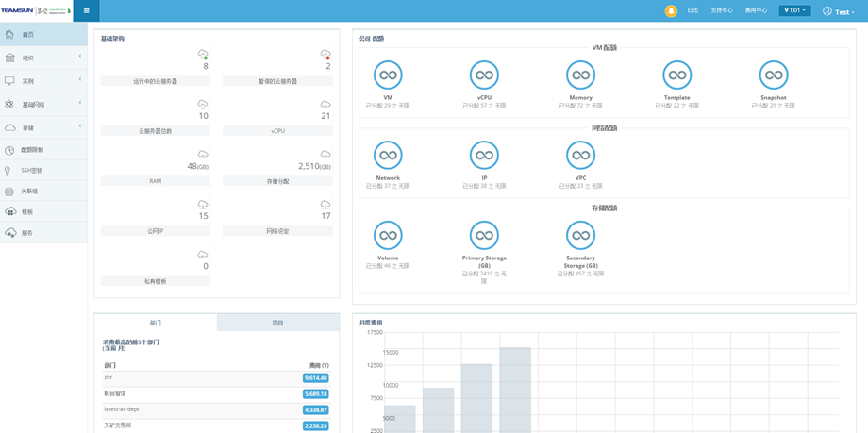Image resolution: width=868 pixels, height=433 pixels.
Task: Expand the 存储 sidebar chevron
Action: tap(79, 126)
